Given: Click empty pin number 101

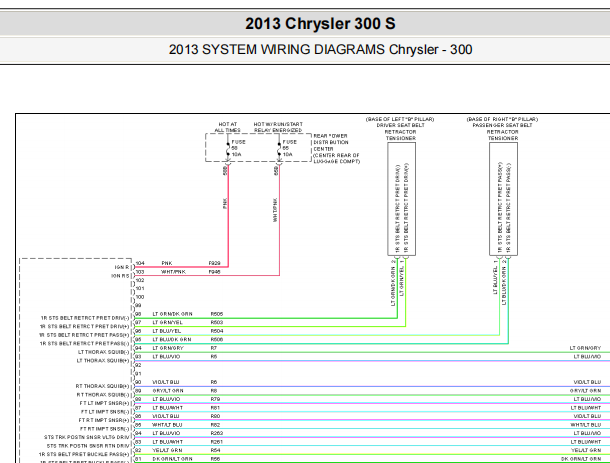Looking at the screenshot, I should (140, 289).
